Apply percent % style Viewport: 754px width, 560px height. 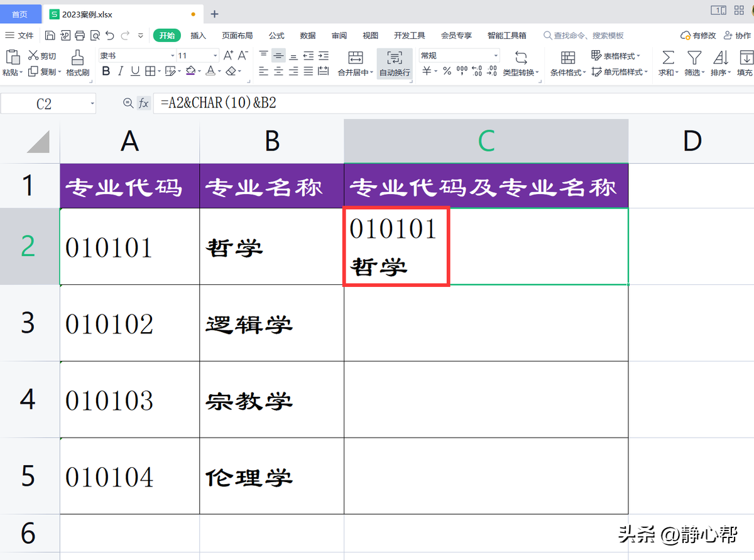(x=447, y=72)
